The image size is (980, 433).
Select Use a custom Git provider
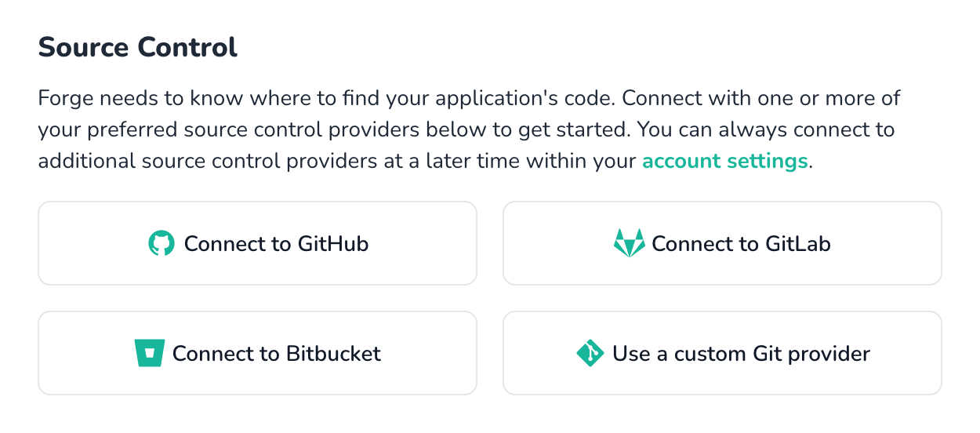721,353
